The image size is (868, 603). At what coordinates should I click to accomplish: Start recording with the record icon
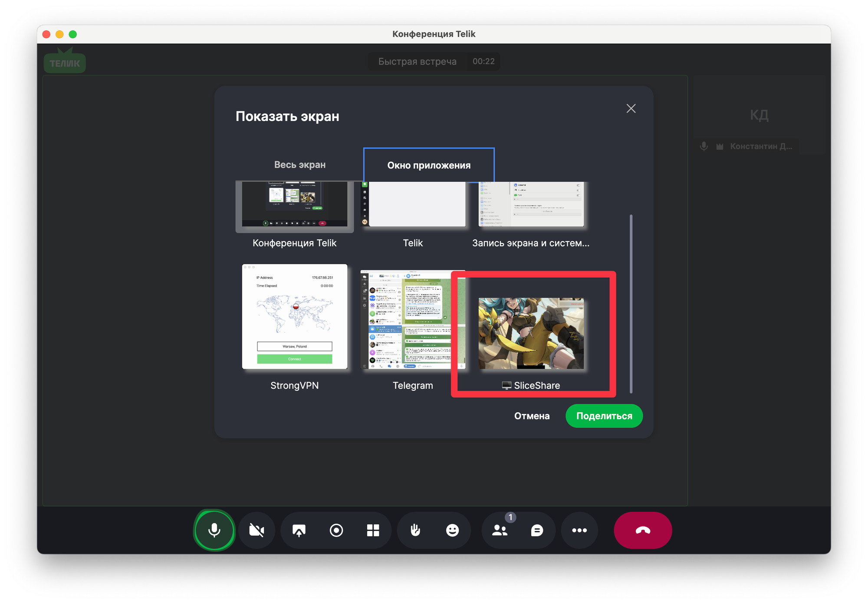click(x=336, y=530)
